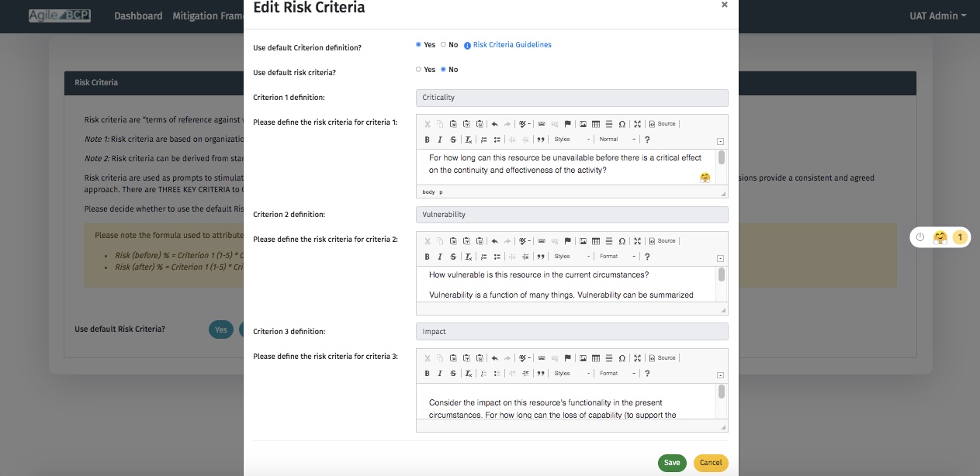
Task: Insert table in criteria 2 editor
Action: pyautogui.click(x=596, y=241)
